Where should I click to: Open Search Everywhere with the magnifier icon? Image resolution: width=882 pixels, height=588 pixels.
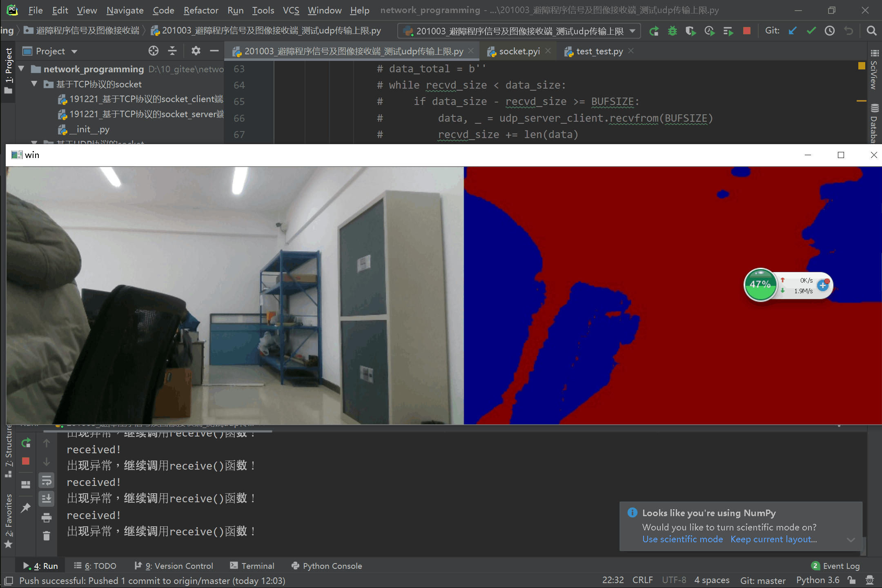coord(871,31)
